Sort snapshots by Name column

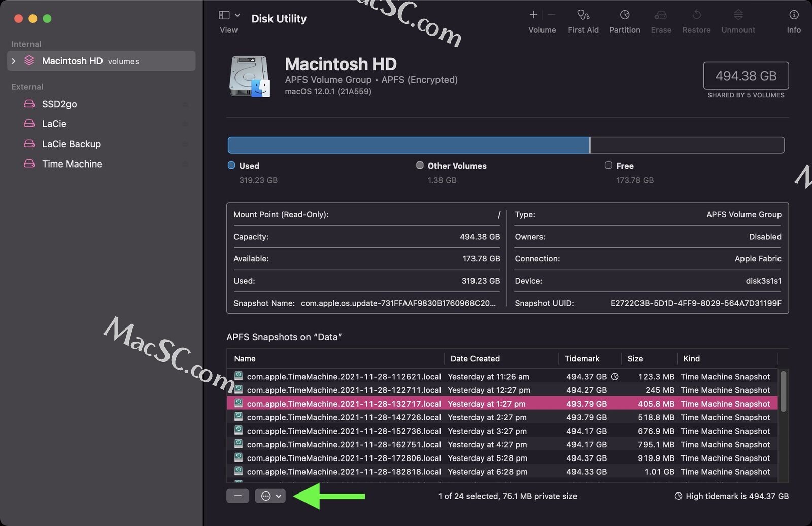[335, 358]
